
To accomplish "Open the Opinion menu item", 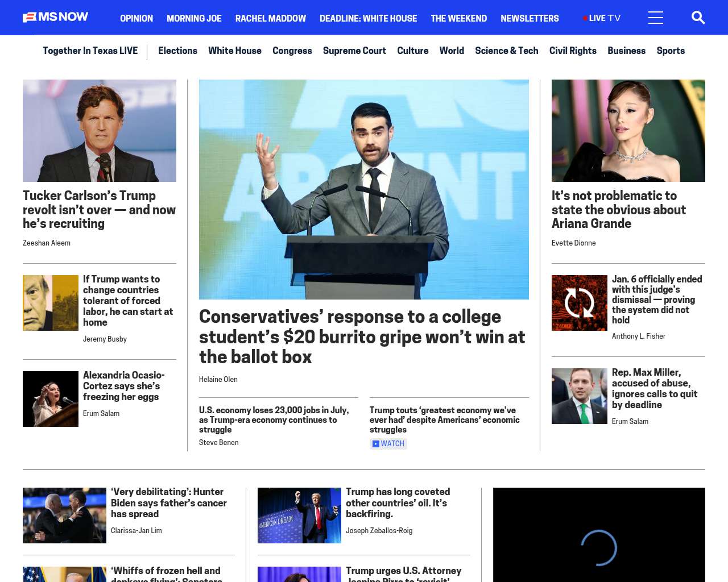I will point(136,18).
